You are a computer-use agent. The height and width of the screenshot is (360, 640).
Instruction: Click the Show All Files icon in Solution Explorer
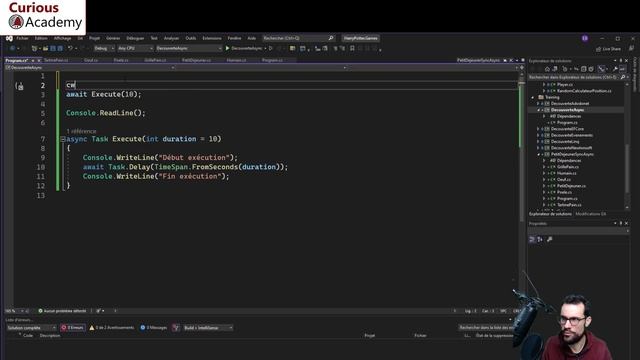(591, 69)
